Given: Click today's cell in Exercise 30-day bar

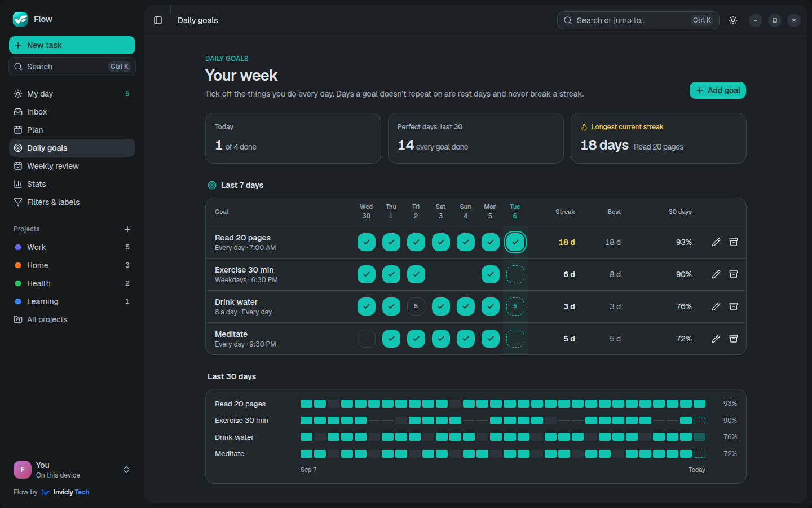Looking at the screenshot, I should coord(700,421).
